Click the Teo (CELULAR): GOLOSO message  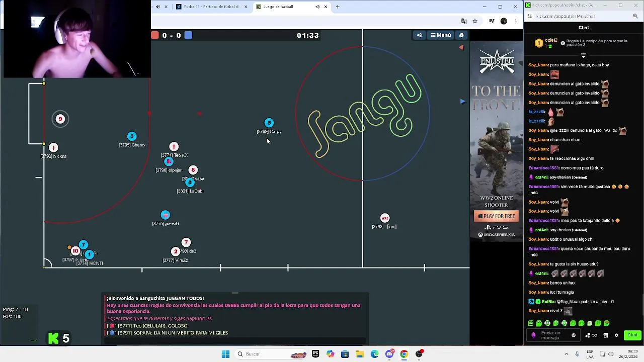148,326
